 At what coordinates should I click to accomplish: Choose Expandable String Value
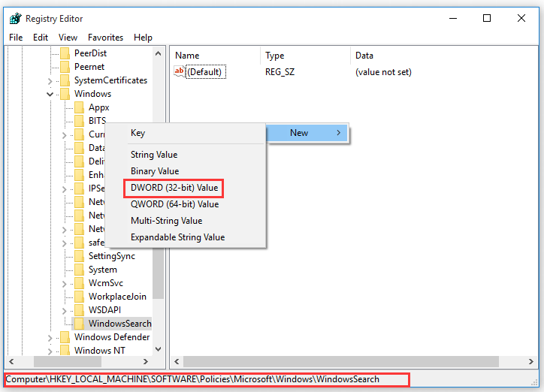pyautogui.click(x=186, y=237)
